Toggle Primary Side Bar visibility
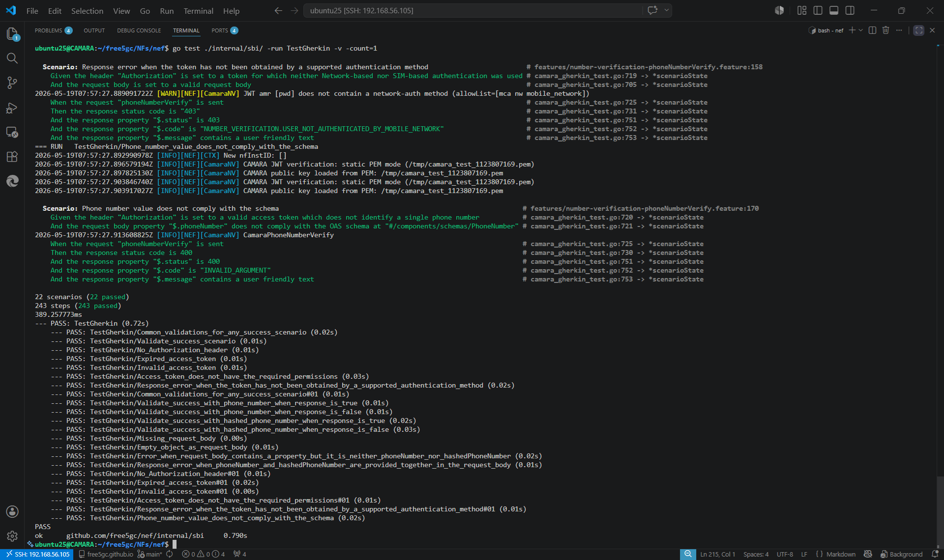 pos(818,10)
